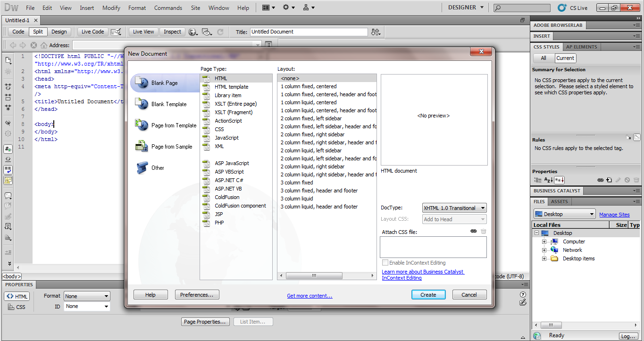Turn on Live View
This screenshot has height=341, width=644.
click(x=143, y=32)
